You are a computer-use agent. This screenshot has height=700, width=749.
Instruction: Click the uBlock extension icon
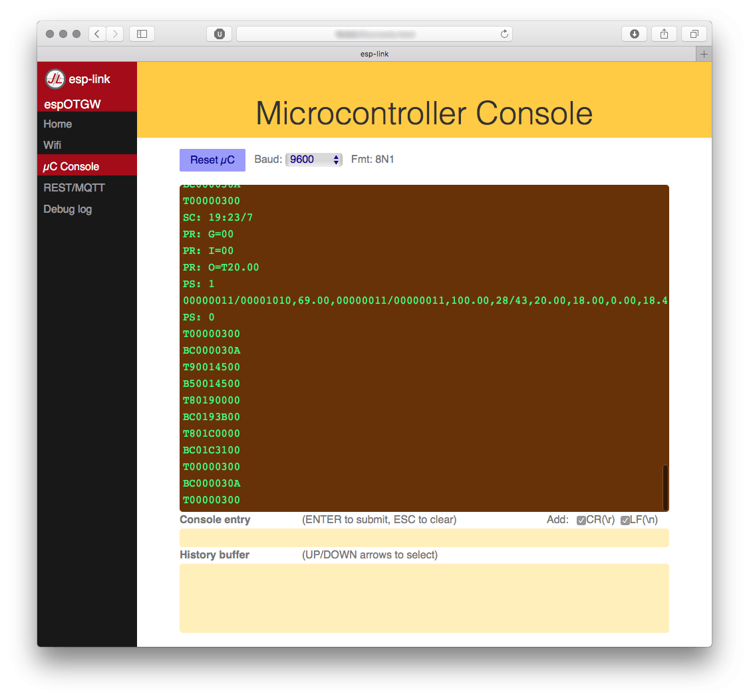219,34
